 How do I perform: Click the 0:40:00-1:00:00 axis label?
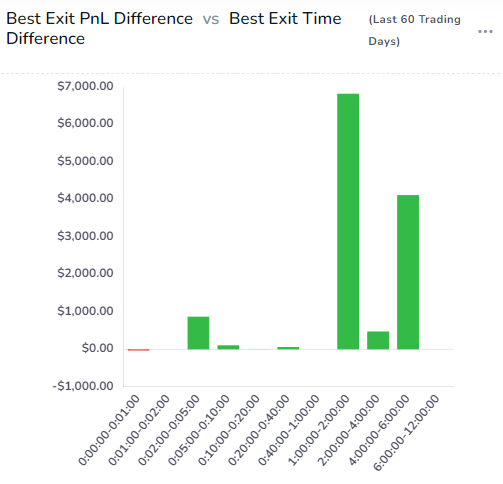[289, 429]
